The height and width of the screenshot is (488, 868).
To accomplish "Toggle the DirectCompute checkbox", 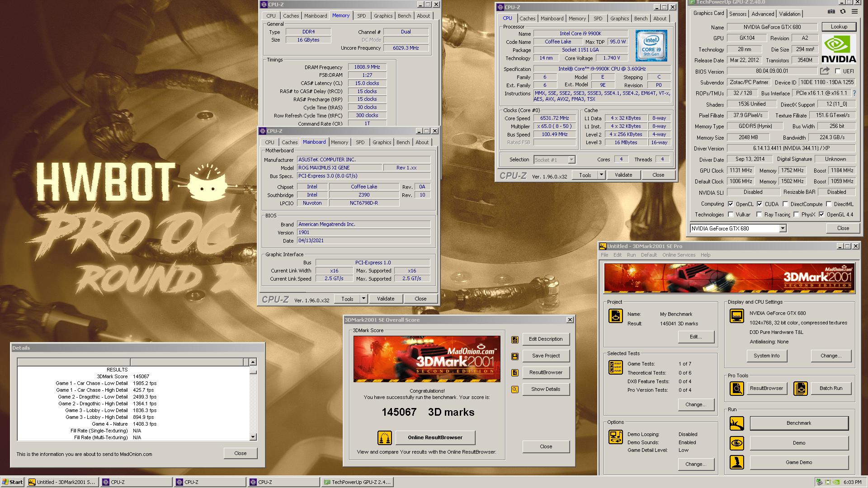I will (x=785, y=204).
